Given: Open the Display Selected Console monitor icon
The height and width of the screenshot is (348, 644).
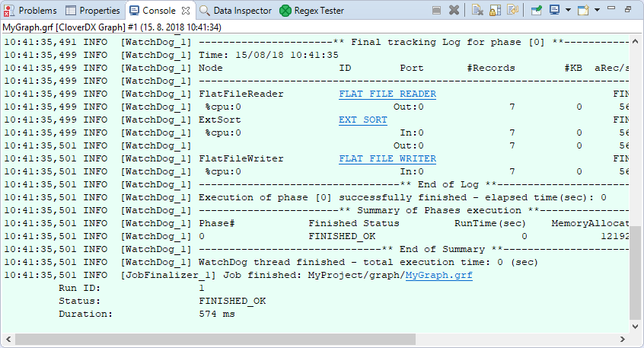Looking at the screenshot, I should coord(555,11).
